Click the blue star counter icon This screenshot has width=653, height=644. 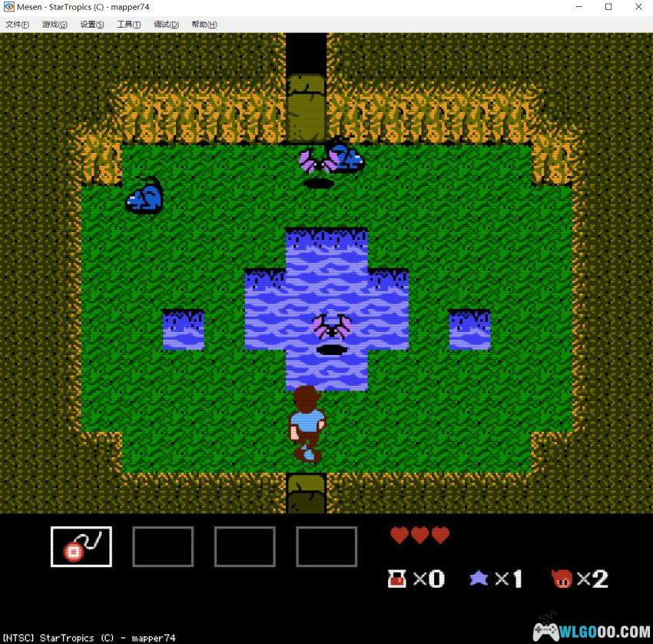[x=479, y=579]
